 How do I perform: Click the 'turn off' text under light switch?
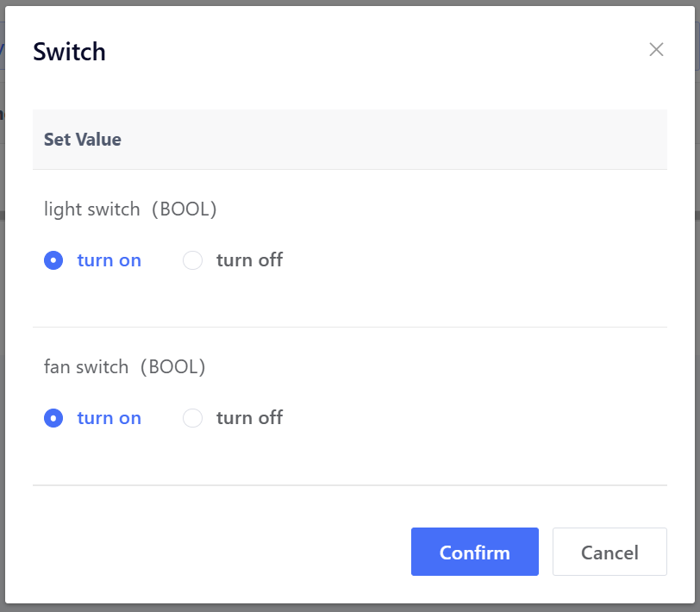249,260
